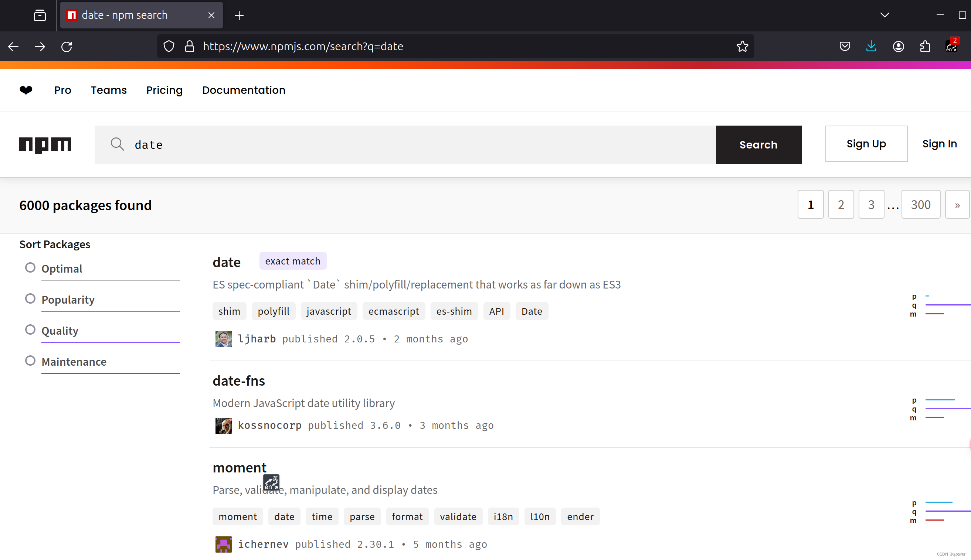Screen dimensions: 971x560
Task: Go to next results page arrow
Action: pyautogui.click(x=957, y=205)
